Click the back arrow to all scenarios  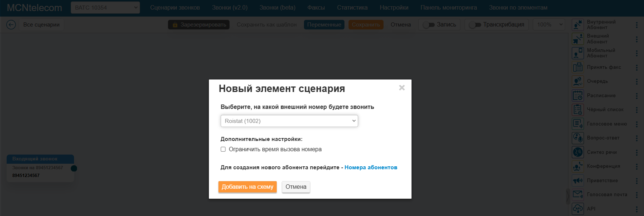coord(11,25)
